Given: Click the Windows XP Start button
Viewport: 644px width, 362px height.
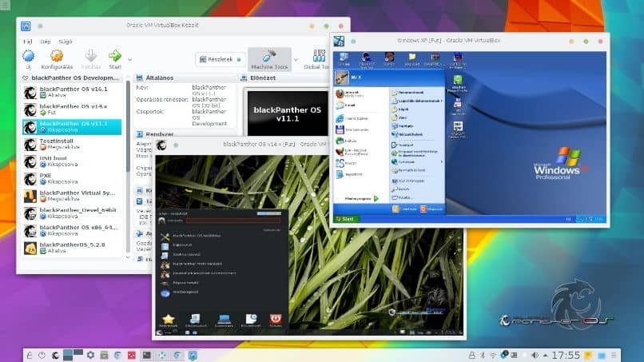Looking at the screenshot, I should pos(346,219).
